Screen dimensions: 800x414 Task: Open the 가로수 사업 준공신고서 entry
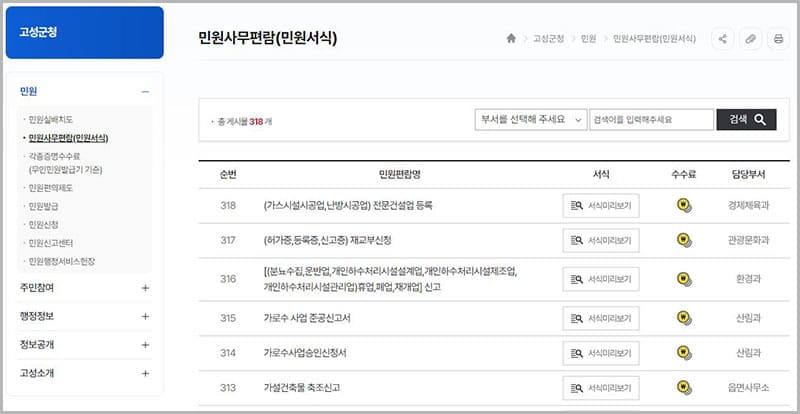click(x=307, y=319)
